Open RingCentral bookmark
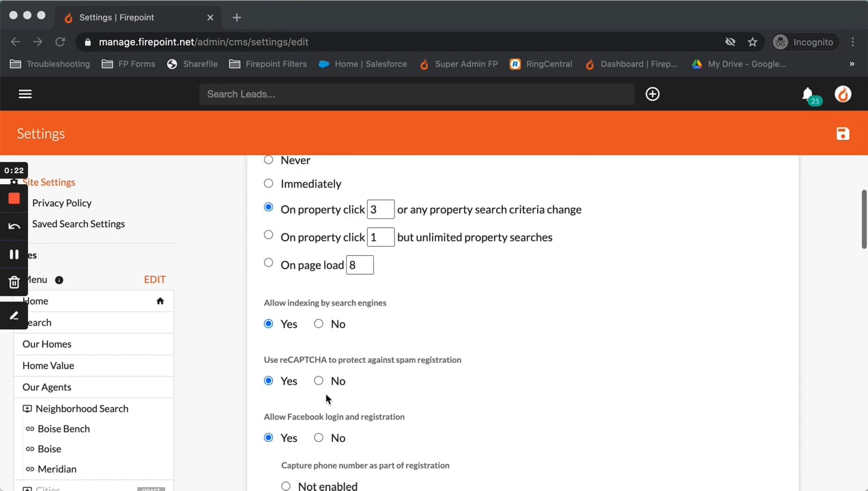 [540, 63]
